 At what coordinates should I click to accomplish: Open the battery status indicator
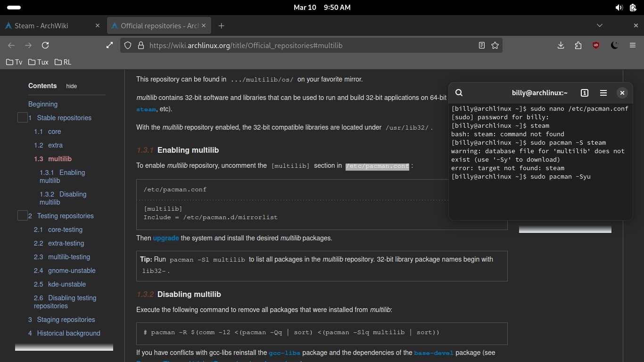pos(633,8)
